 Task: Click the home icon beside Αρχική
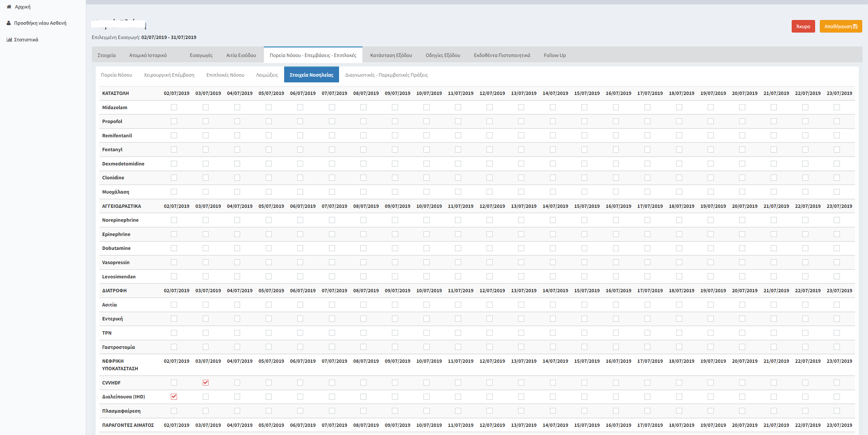coord(9,7)
